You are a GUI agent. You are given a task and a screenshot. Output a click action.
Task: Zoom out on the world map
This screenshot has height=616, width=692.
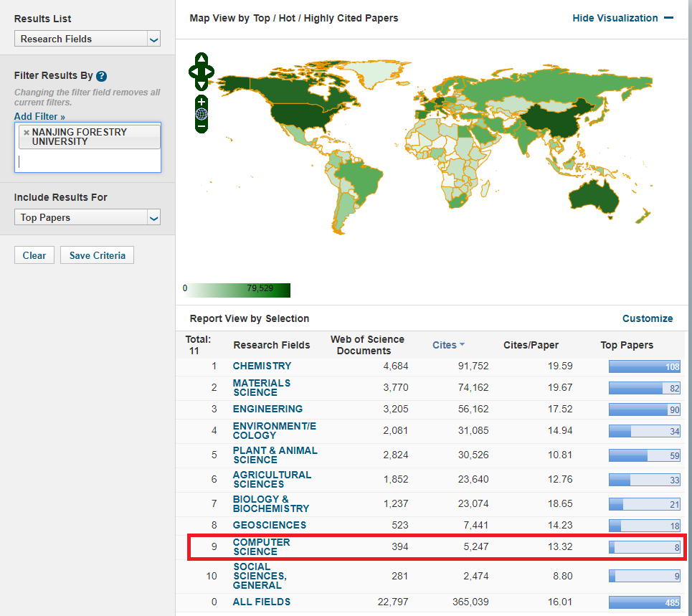(x=202, y=126)
